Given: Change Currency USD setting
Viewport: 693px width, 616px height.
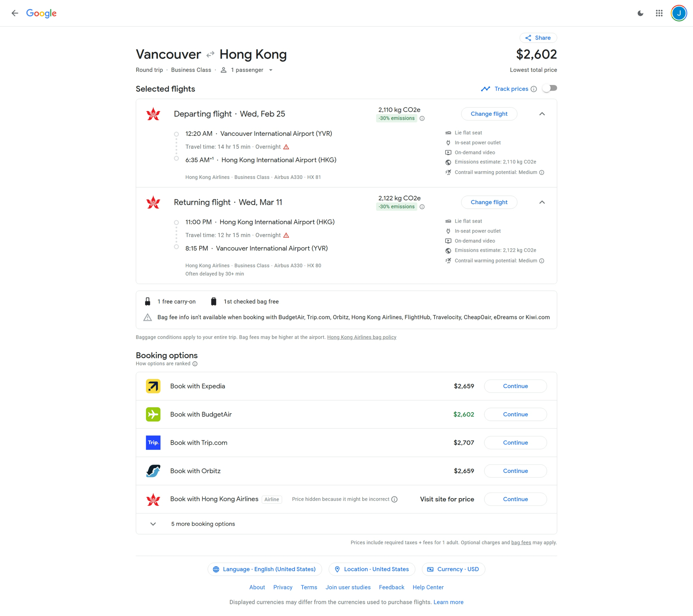Looking at the screenshot, I should tap(453, 569).
